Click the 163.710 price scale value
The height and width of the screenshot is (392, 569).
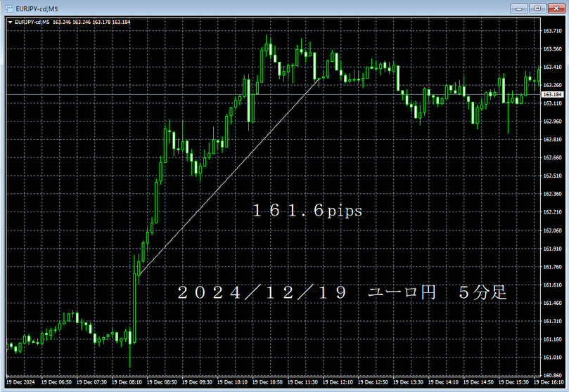(552, 31)
